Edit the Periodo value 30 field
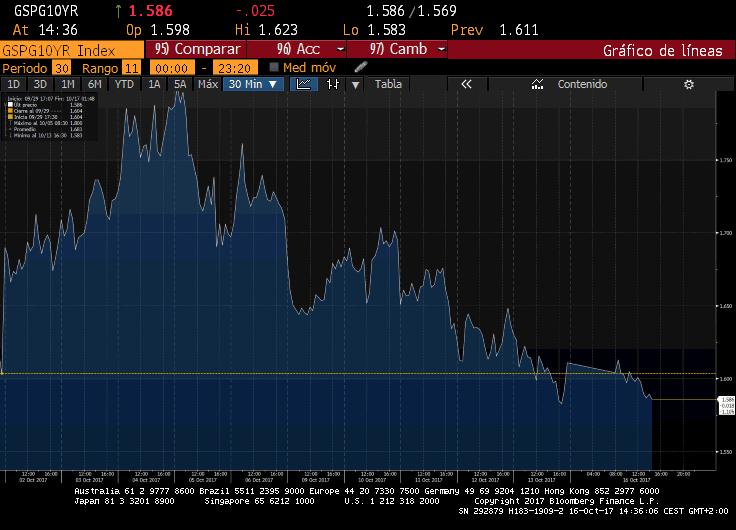The height and width of the screenshot is (530, 736). 61,68
